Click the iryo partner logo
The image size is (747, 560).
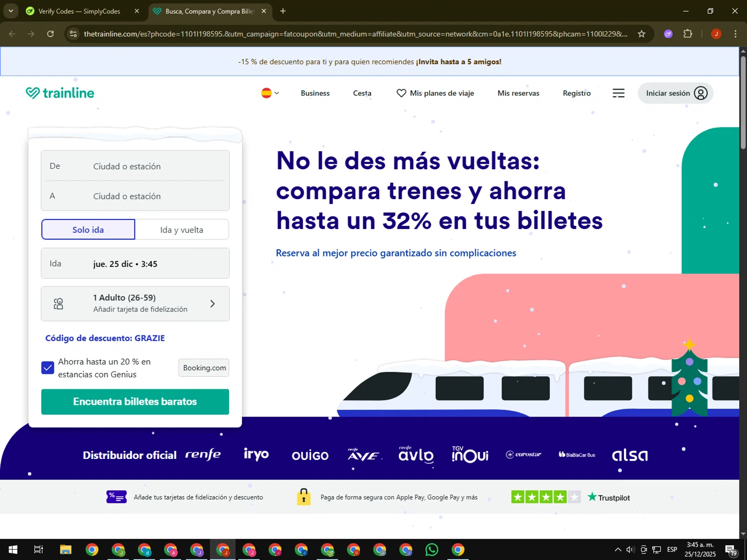[256, 454]
